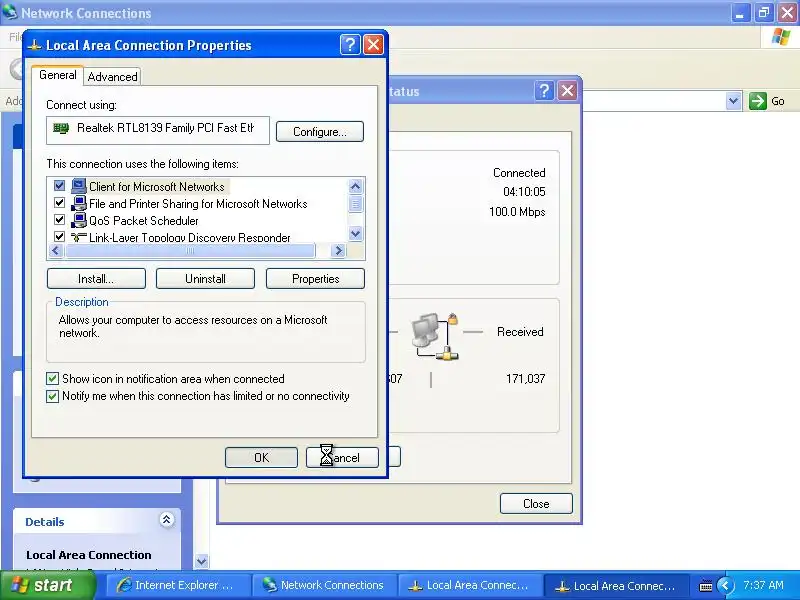Click the Network Connections window title icon
800x600 pixels.
(x=9, y=12)
